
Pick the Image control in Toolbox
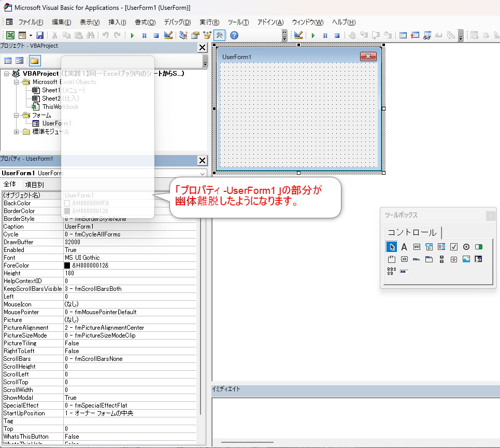point(466,259)
